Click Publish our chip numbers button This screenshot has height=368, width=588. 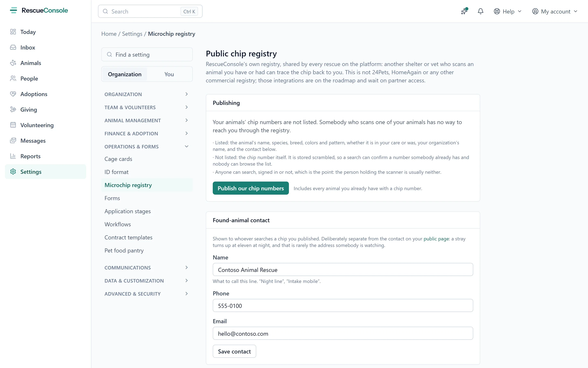(x=251, y=188)
